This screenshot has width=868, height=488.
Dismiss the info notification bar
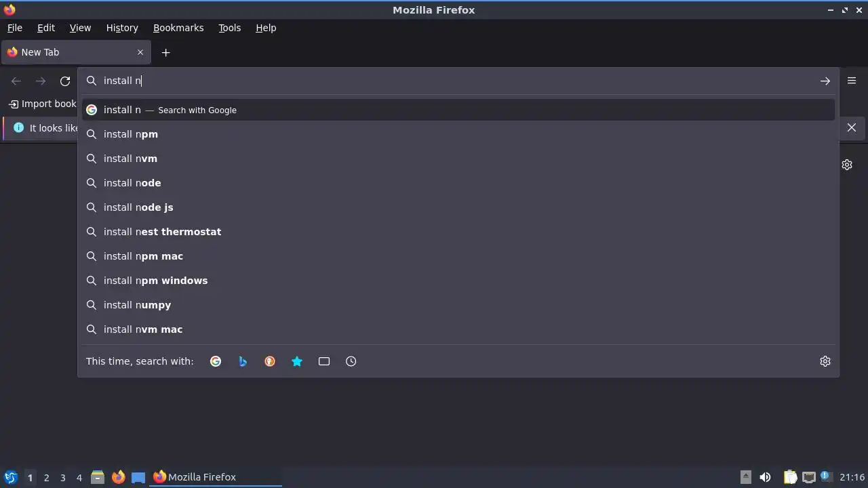coord(852,127)
